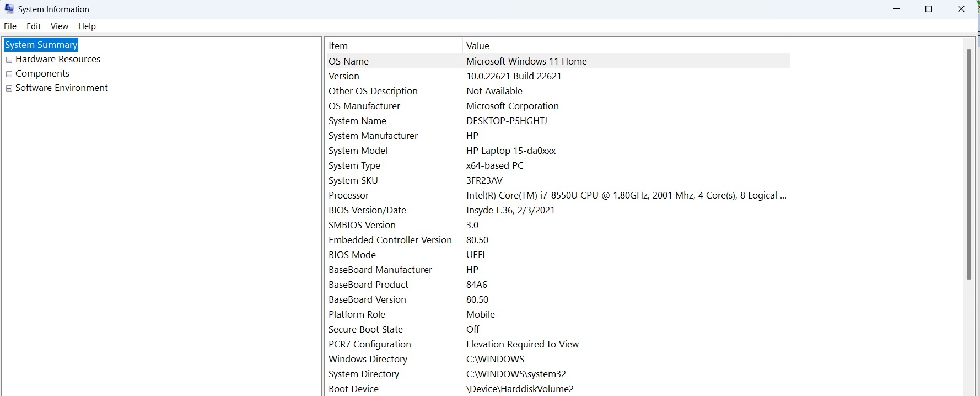Click the value 10.0.22621 Build 22621

coord(514,76)
